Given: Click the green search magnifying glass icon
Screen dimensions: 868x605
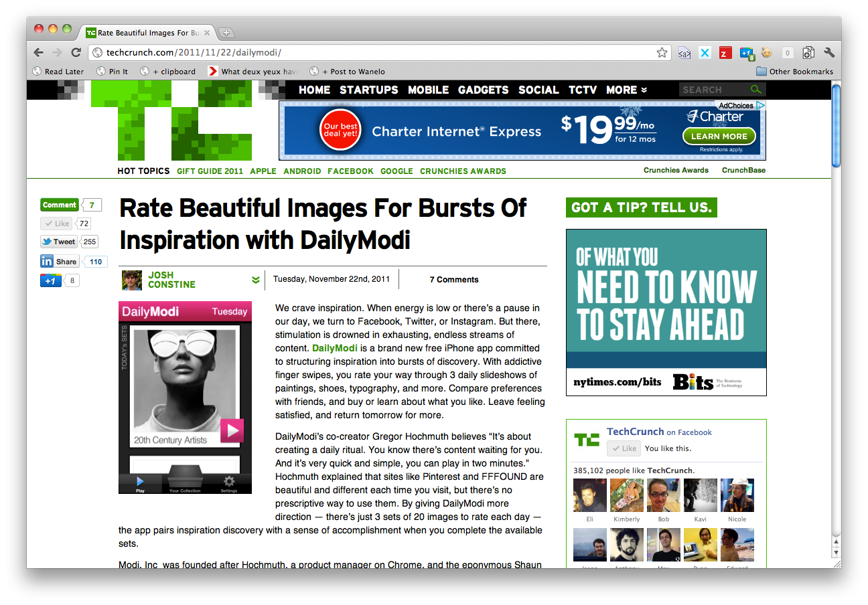Looking at the screenshot, I should coord(756,89).
